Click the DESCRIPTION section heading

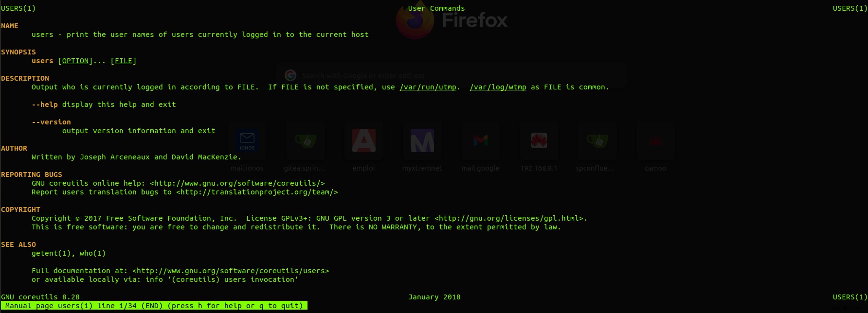[25, 78]
